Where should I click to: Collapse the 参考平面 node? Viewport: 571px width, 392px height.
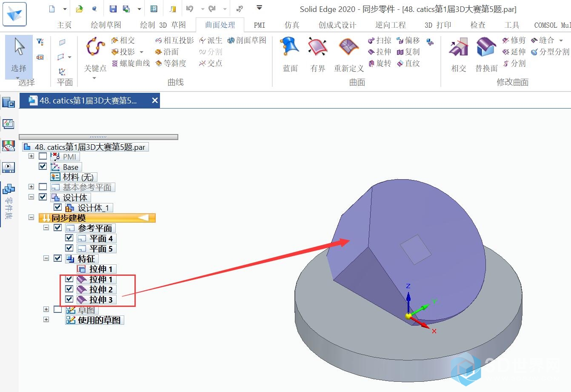point(46,228)
